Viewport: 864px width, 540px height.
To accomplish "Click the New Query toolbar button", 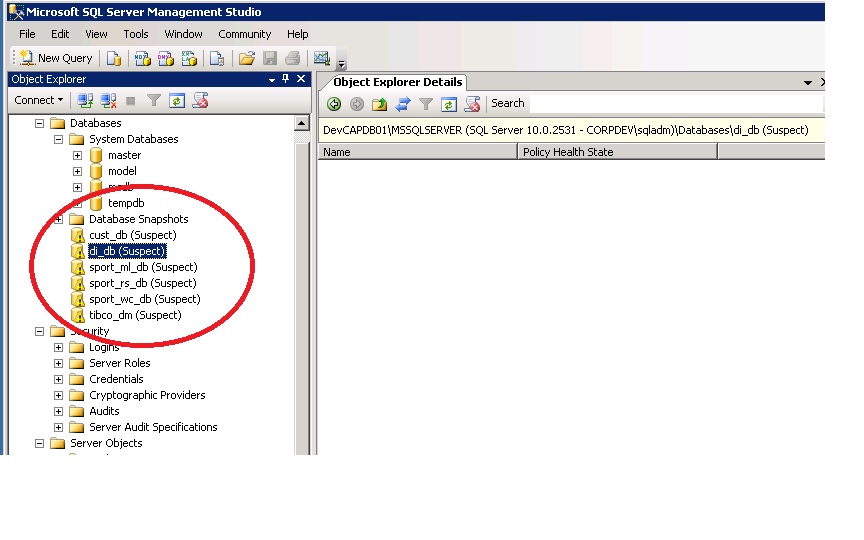I will tap(56, 58).
